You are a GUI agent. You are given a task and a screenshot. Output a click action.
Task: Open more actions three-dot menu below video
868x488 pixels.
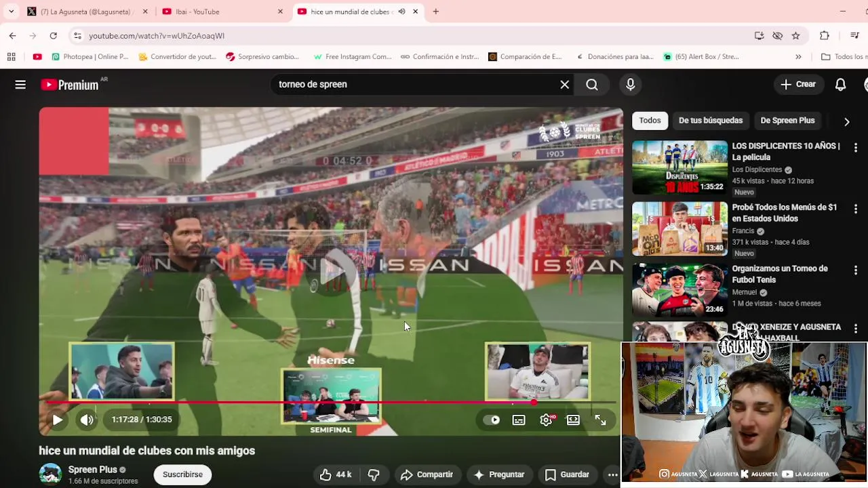pyautogui.click(x=612, y=474)
